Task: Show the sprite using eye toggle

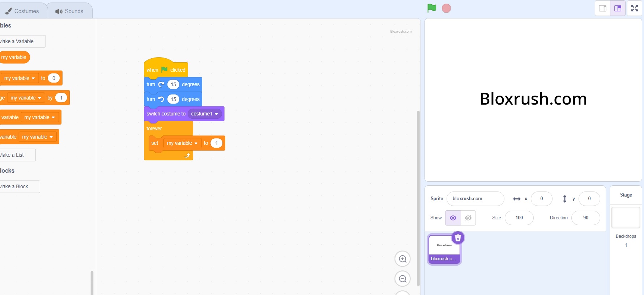Action: [x=453, y=218]
